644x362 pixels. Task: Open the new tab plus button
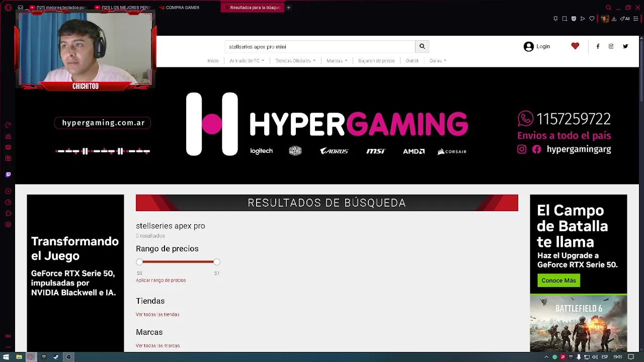(288, 8)
